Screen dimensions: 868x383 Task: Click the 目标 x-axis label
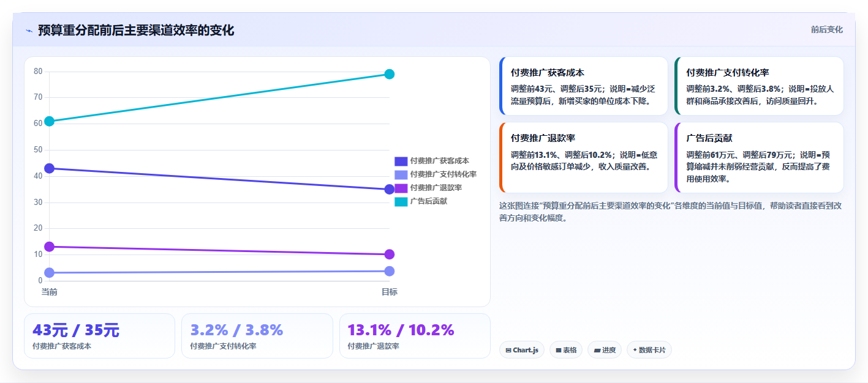click(x=389, y=292)
